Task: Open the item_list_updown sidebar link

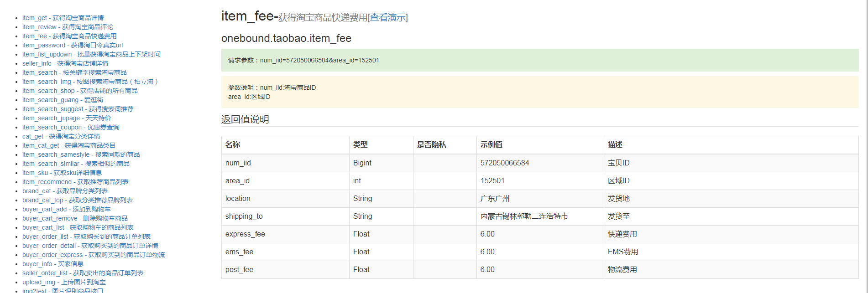Action: coord(91,54)
